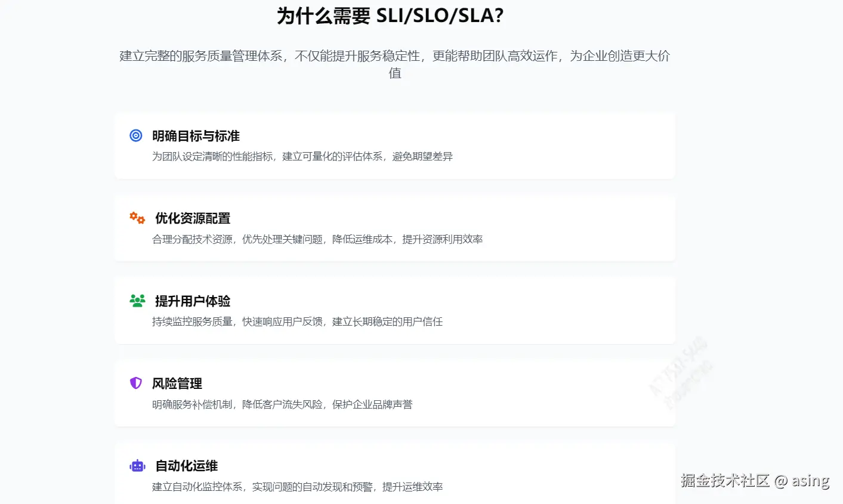This screenshot has width=843, height=504.
Task: Select the card title 风险管理
Action: point(177,384)
